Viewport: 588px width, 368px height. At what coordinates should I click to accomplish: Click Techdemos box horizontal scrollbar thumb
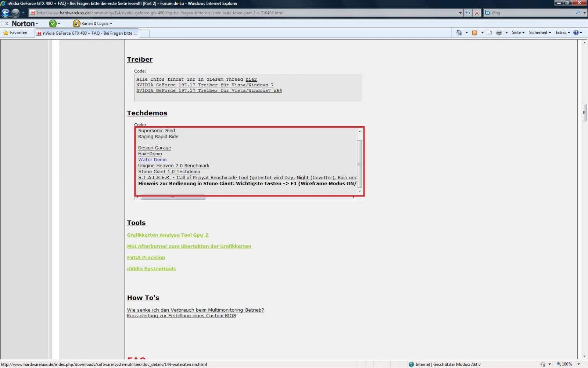[x=173, y=197]
